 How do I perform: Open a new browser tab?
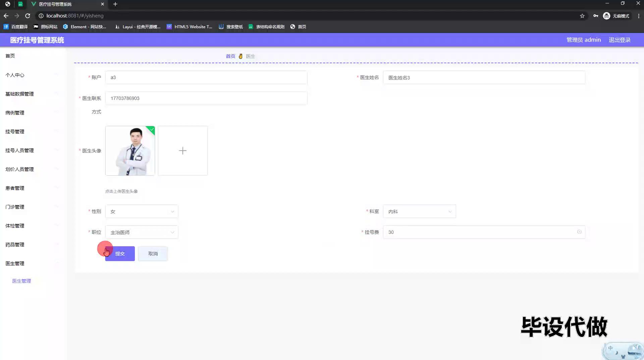(115, 4)
